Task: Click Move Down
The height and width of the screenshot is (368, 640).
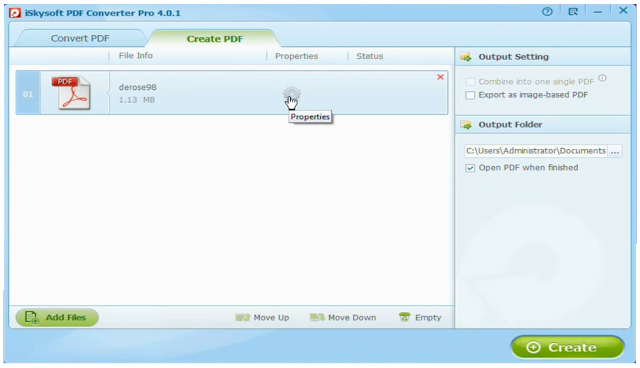Action: 343,317
